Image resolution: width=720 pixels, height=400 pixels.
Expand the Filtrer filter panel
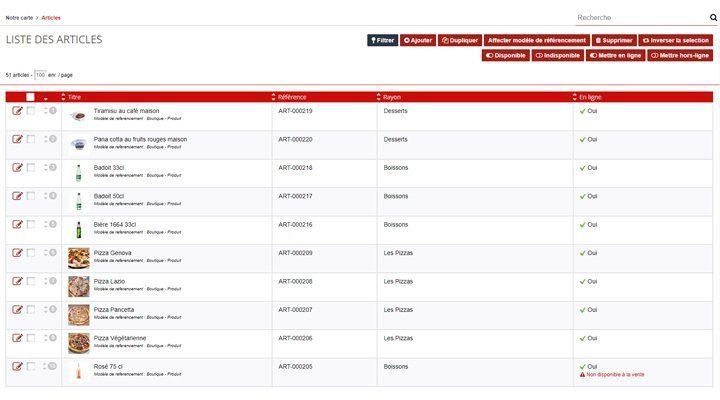[382, 40]
